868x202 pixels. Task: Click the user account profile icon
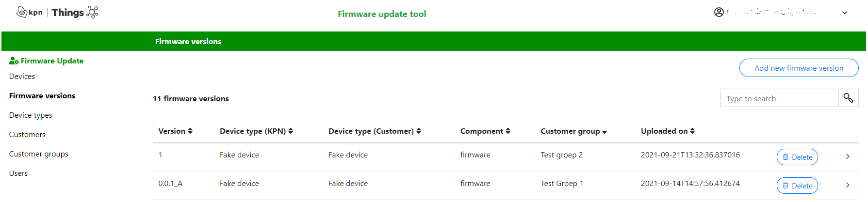click(x=719, y=12)
